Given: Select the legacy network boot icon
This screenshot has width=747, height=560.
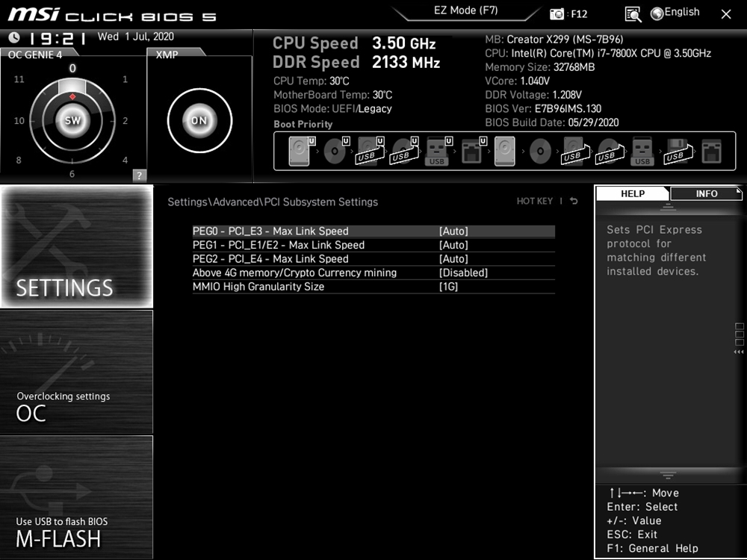Looking at the screenshot, I should [x=712, y=151].
